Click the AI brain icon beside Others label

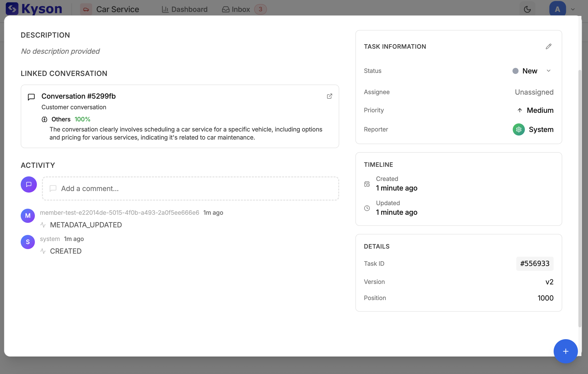(x=44, y=119)
